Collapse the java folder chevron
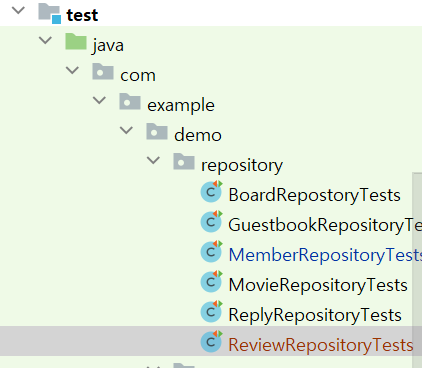The width and height of the screenshot is (422, 368). (x=45, y=40)
